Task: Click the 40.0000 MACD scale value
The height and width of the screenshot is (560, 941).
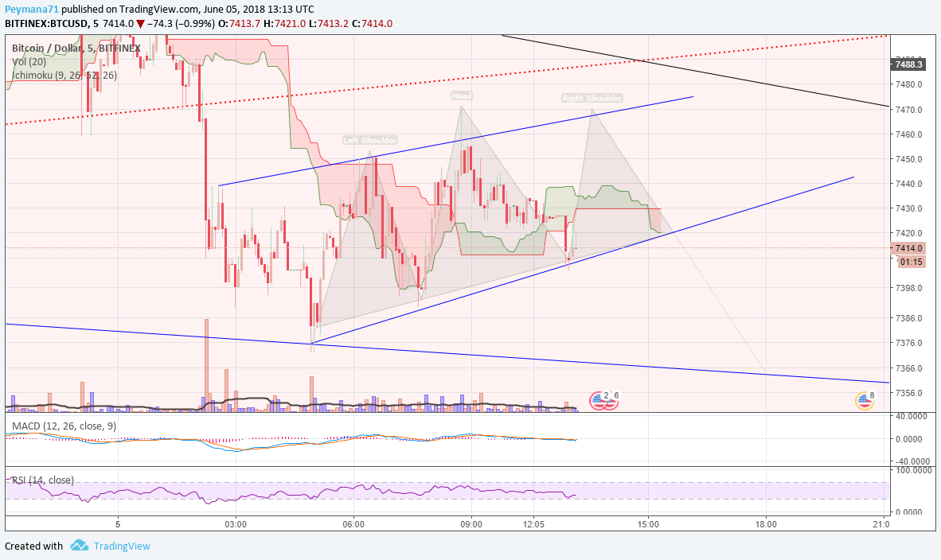Action: click(x=911, y=416)
